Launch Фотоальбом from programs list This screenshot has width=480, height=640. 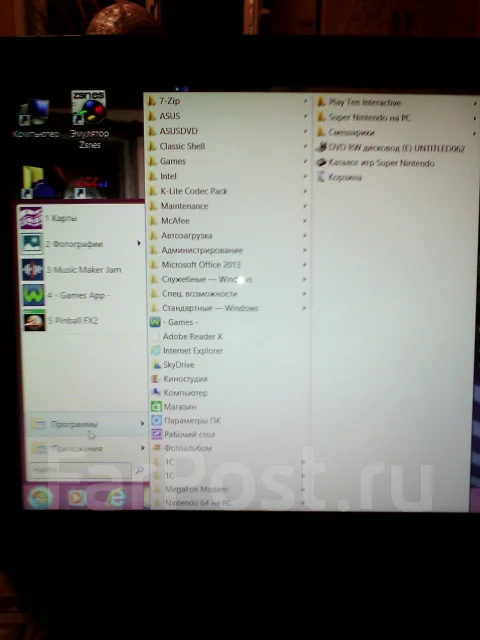[x=182, y=448]
